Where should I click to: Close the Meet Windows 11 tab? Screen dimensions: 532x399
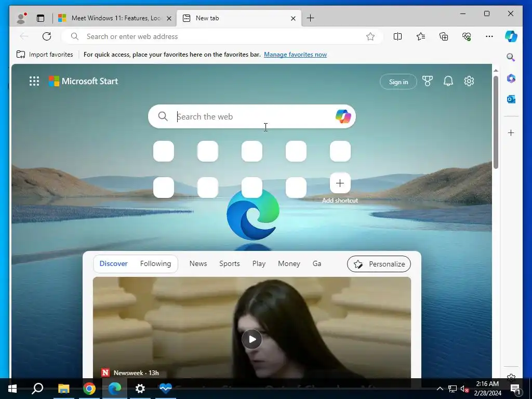[169, 18]
